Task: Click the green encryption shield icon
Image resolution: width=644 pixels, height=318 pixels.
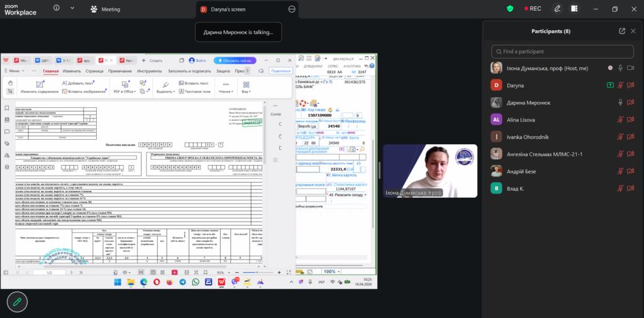Action: click(x=510, y=9)
